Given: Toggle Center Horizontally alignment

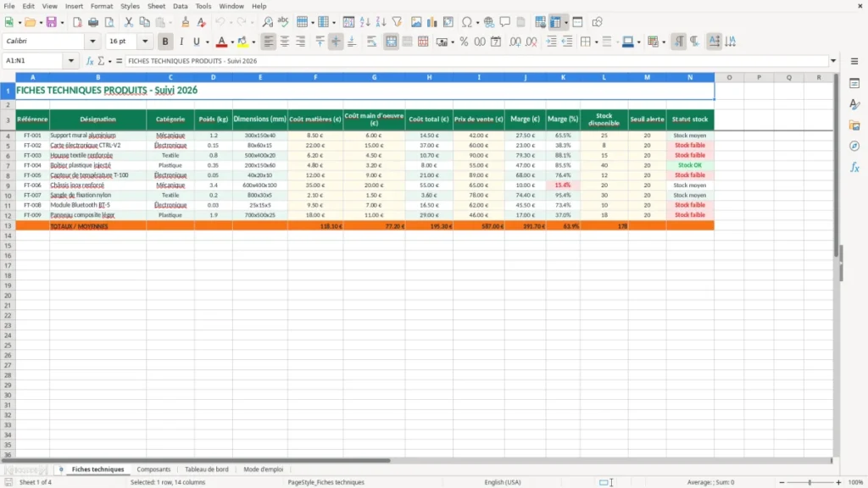Looking at the screenshot, I should tap(285, 42).
